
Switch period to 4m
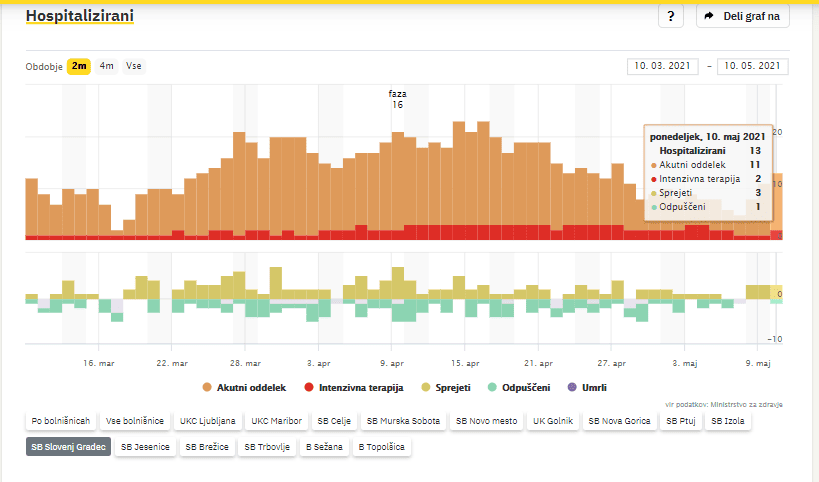(106, 66)
